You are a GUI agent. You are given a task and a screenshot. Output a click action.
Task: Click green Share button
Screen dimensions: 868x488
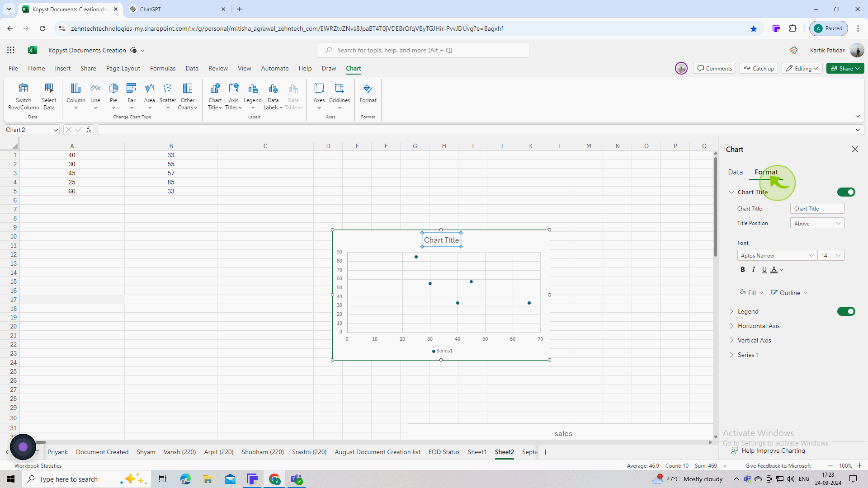[x=845, y=68]
